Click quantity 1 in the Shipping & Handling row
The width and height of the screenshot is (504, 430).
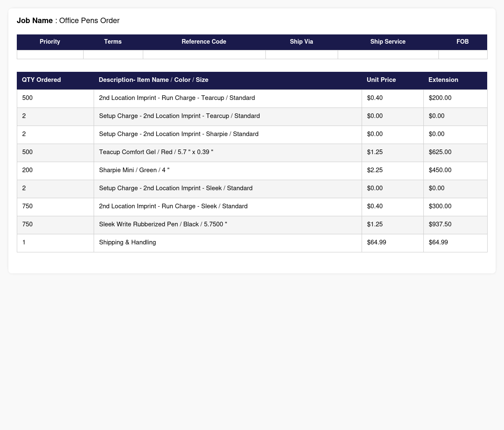coord(24,242)
